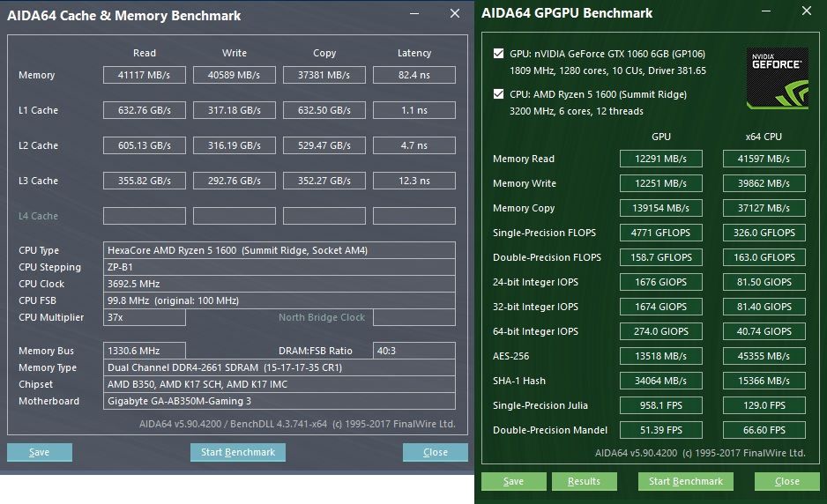Click x64 CPU Memory Read 41597 MB/s

point(764,159)
